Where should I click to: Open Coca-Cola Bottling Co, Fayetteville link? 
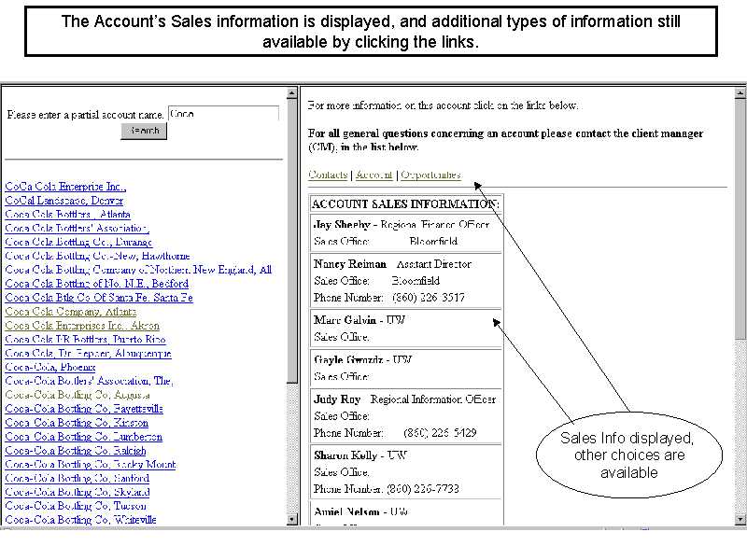(84, 409)
